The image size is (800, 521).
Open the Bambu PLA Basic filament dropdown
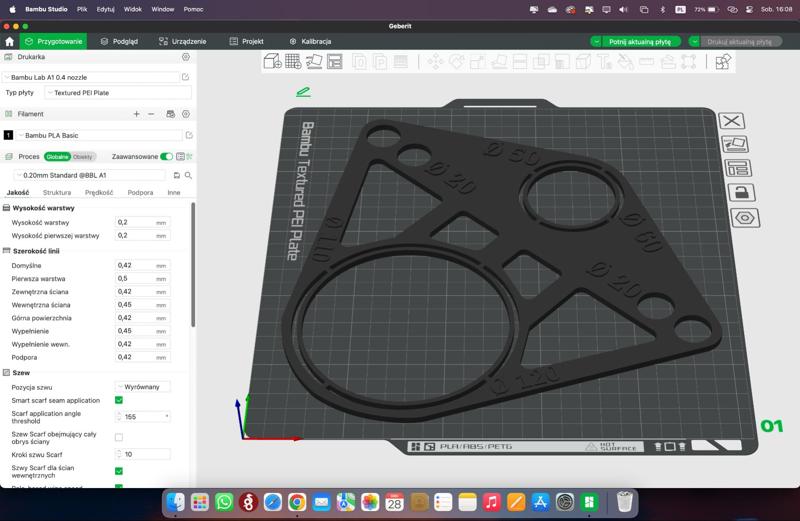(x=99, y=135)
